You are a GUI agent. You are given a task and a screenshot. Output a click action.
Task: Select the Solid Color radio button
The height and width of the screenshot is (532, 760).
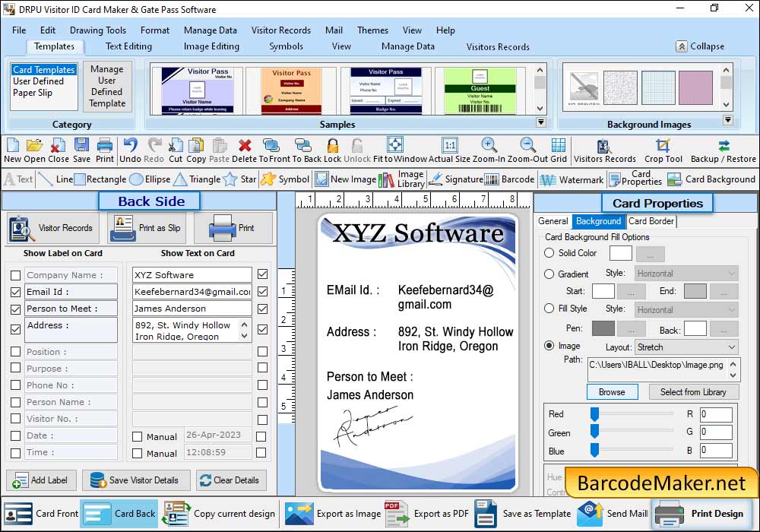549,253
